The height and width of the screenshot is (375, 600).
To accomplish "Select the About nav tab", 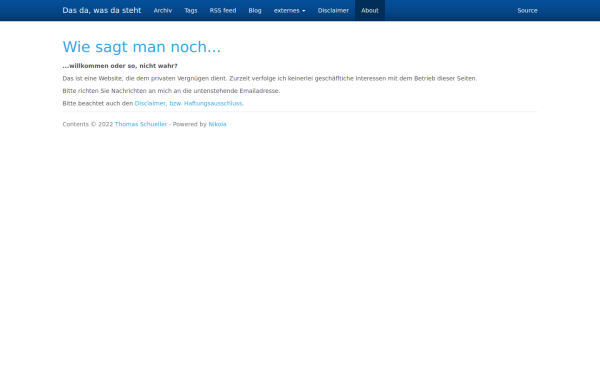I will (x=370, y=10).
